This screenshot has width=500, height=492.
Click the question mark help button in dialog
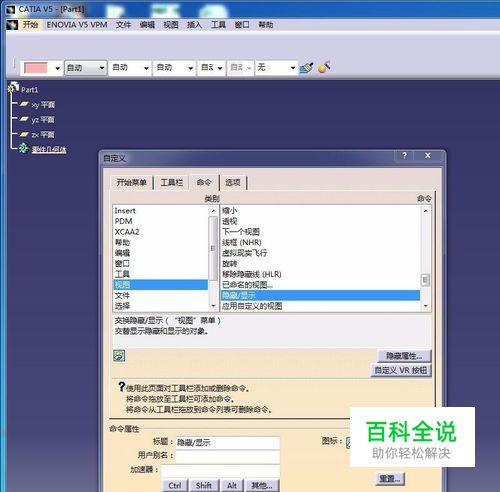404,156
